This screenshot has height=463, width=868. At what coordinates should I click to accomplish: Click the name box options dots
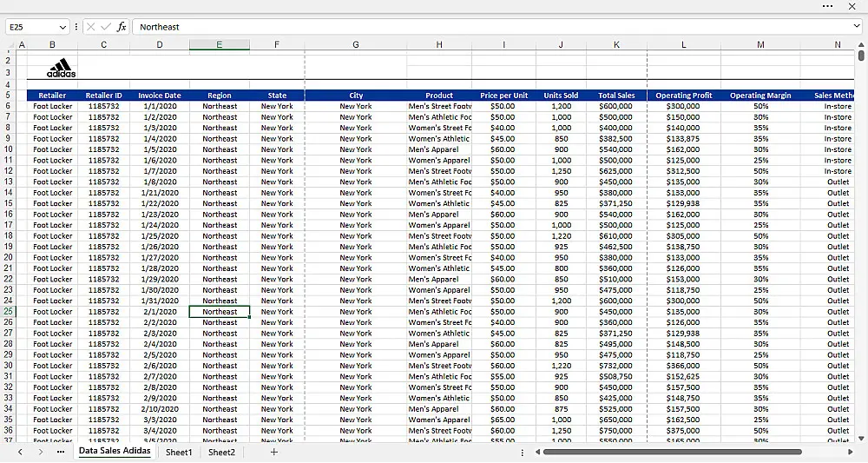pyautogui.click(x=76, y=27)
